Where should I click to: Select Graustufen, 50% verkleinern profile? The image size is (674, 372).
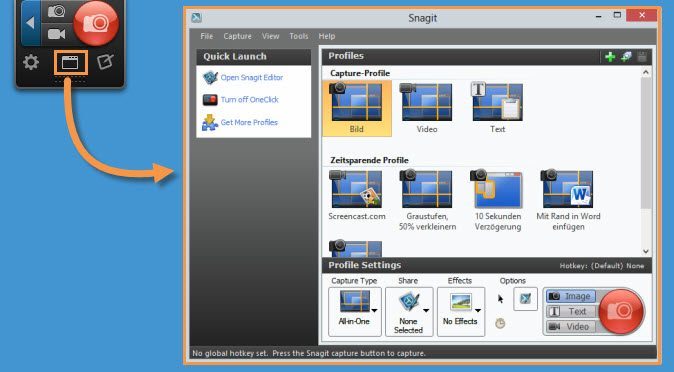tap(427, 200)
